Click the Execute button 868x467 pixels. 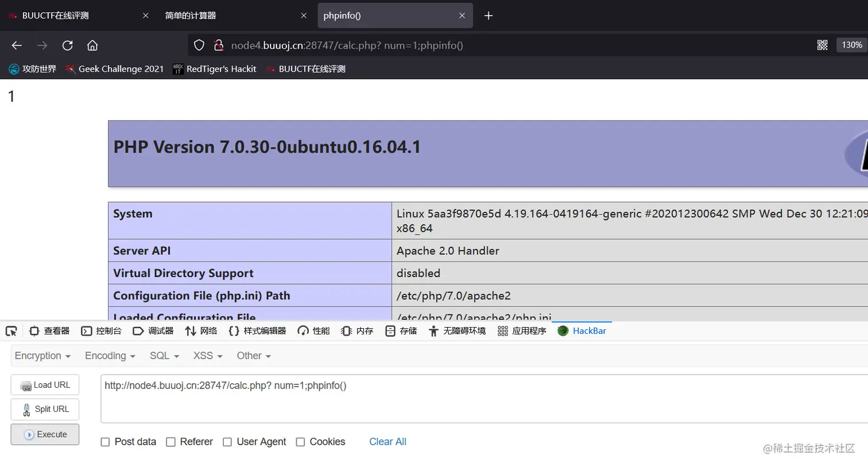click(45, 434)
